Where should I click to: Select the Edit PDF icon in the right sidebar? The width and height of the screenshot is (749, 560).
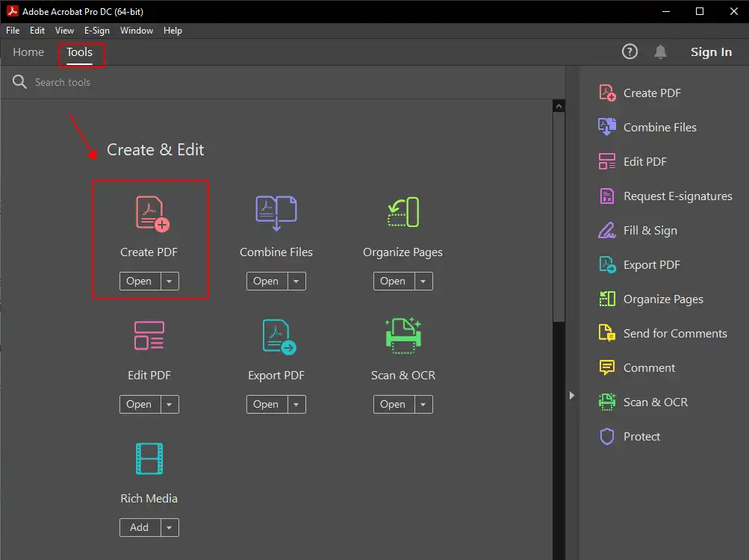[x=607, y=161]
